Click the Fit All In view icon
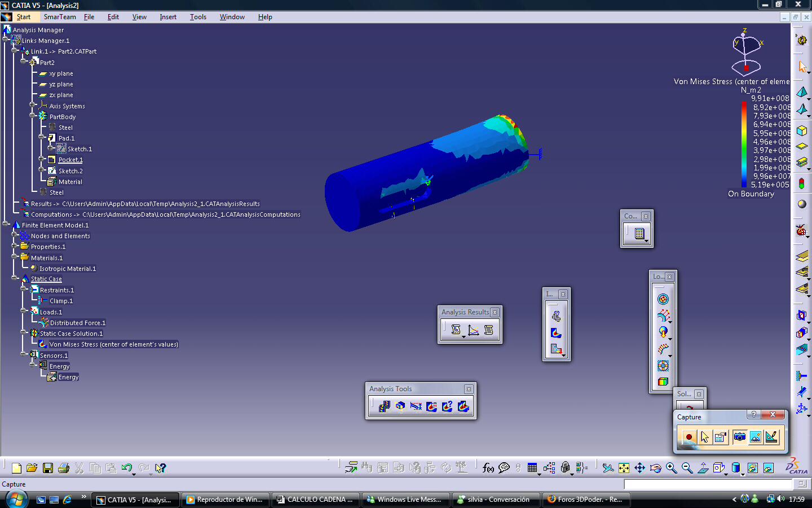 click(x=624, y=468)
